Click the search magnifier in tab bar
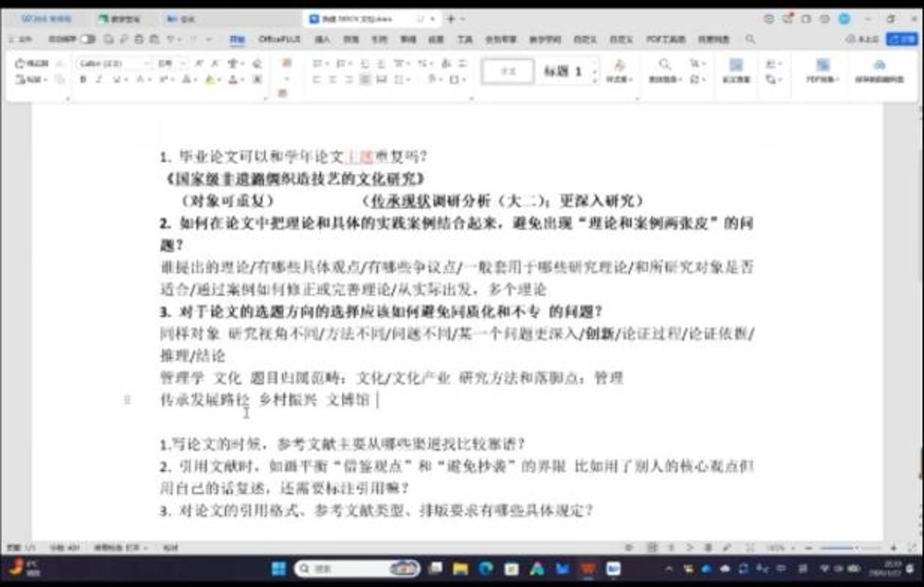 (x=749, y=39)
